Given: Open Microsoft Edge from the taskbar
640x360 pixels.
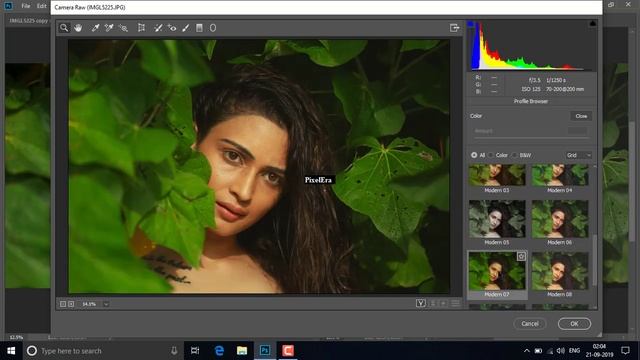Looking at the screenshot, I should click(219, 351).
